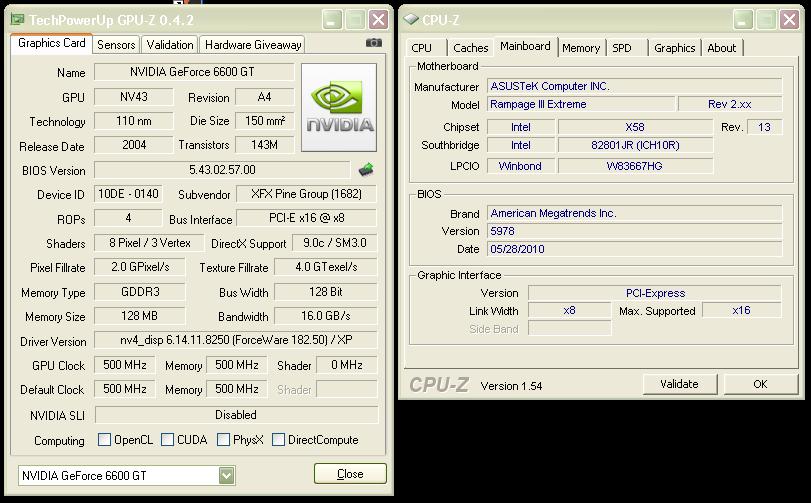
Task: Click the GPU-Z title bar app icon
Action: tap(17, 19)
